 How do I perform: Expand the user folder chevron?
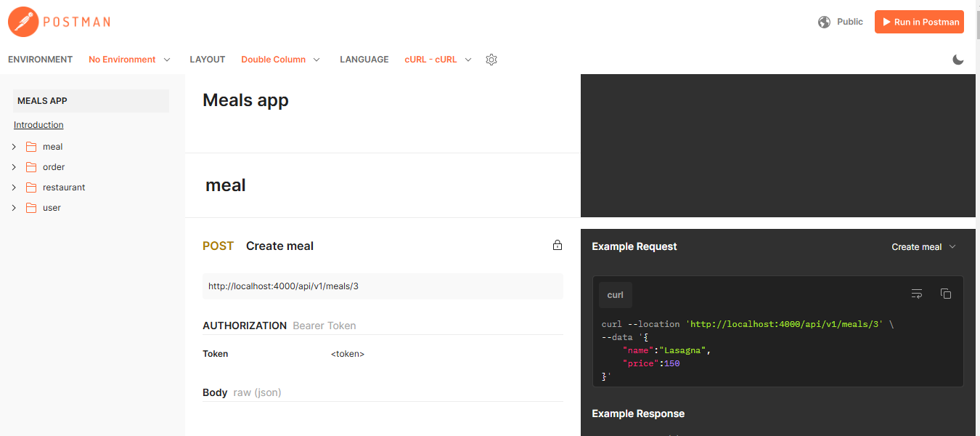[x=14, y=208]
